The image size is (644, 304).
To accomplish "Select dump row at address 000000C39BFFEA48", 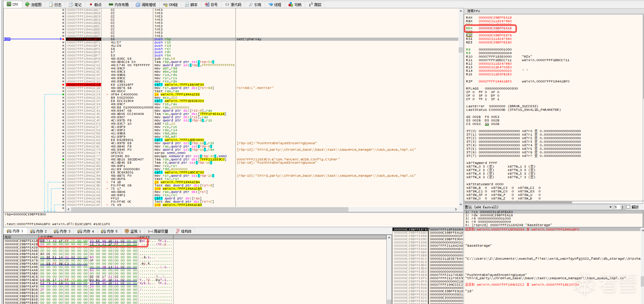I will pos(89,251).
